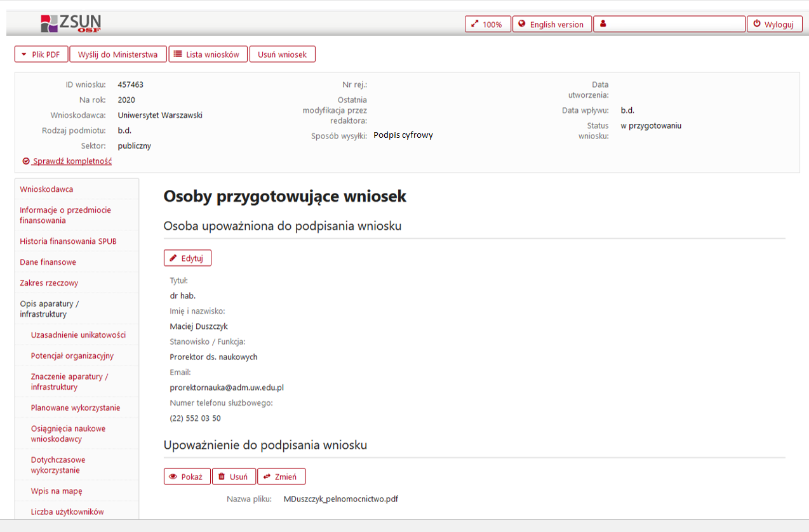Show the file with Pokaż eye button
This screenshot has width=809, height=532.
click(x=187, y=477)
